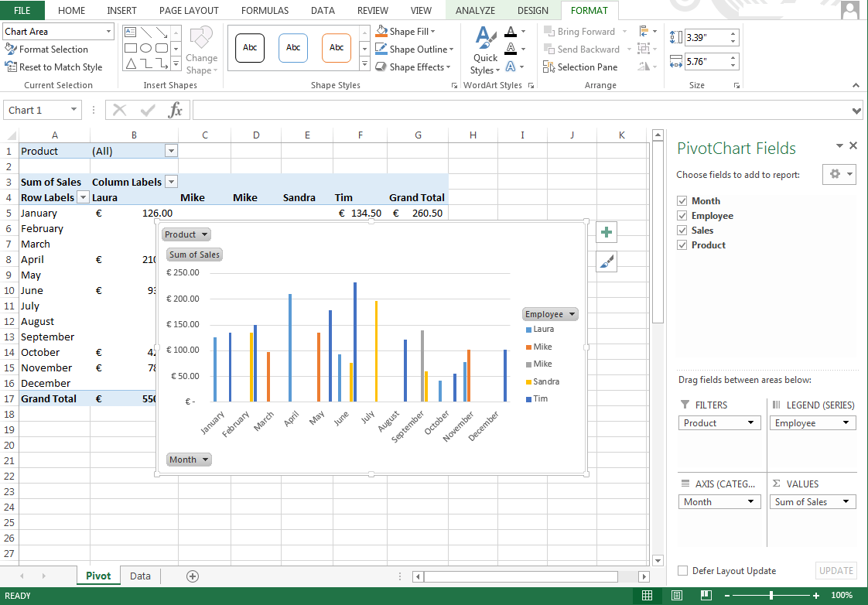The image size is (868, 605).
Task: Click Reset to Match Style
Action: tap(53, 67)
